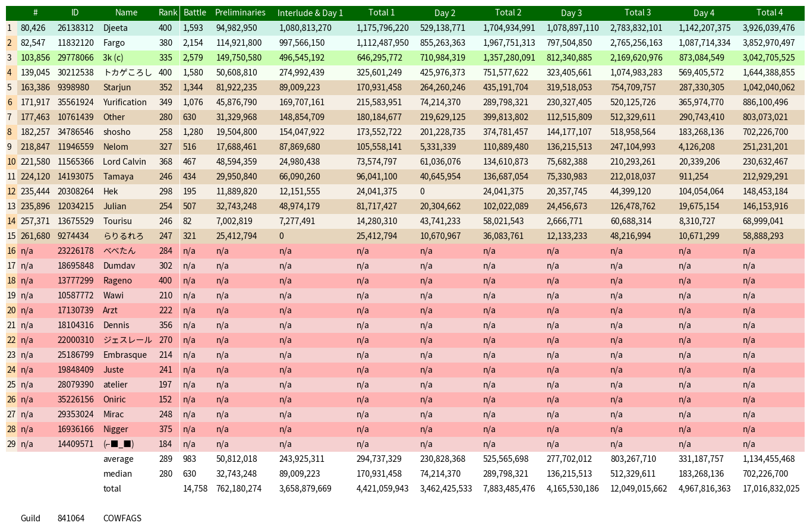
Task: Click the name cell 'Mirac'
Action: 114,414
